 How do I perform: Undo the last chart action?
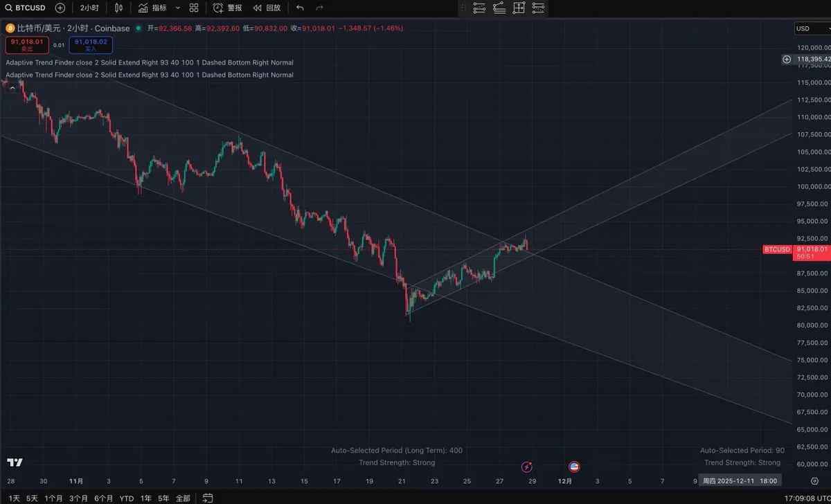[300, 8]
